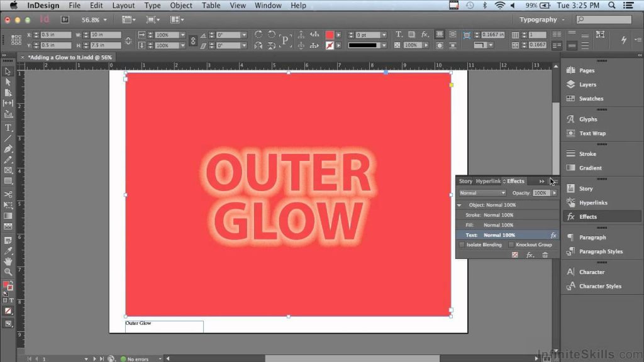Image resolution: width=644 pixels, height=362 pixels.
Task: Click the W width input field
Action: 106,35
